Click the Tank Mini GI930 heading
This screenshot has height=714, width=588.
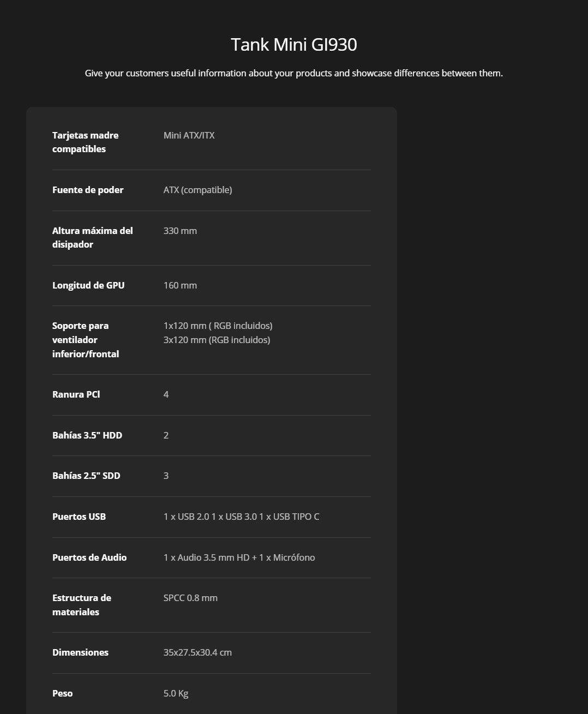click(293, 44)
